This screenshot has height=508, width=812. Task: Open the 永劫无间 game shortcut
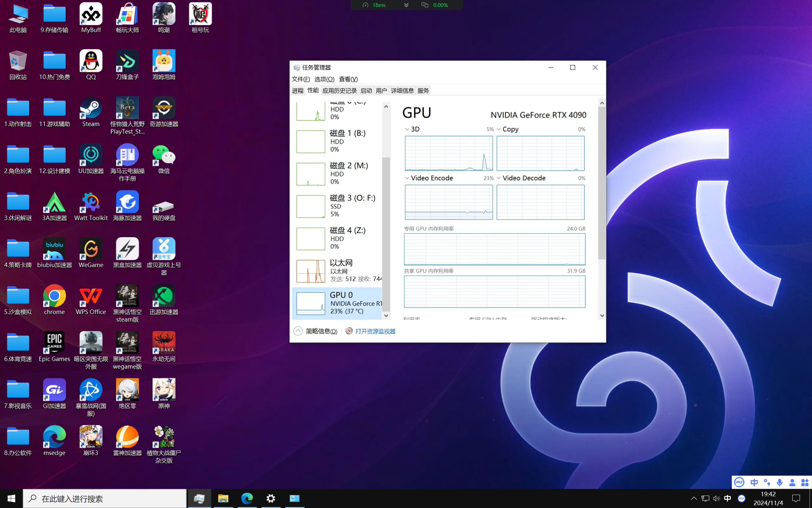(x=164, y=347)
